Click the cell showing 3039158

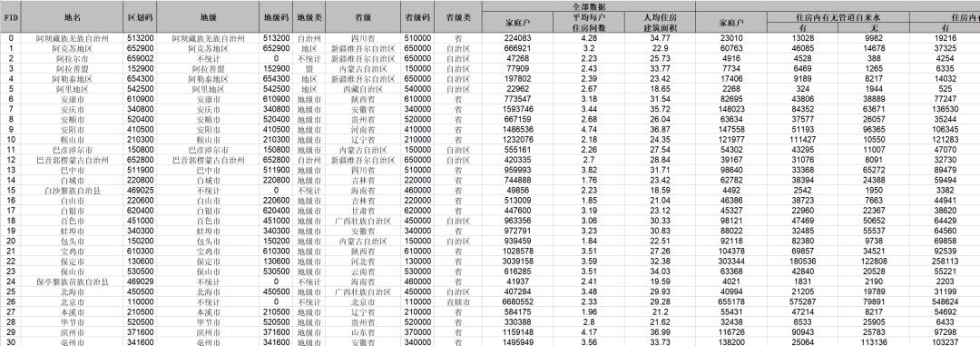[x=517, y=261]
